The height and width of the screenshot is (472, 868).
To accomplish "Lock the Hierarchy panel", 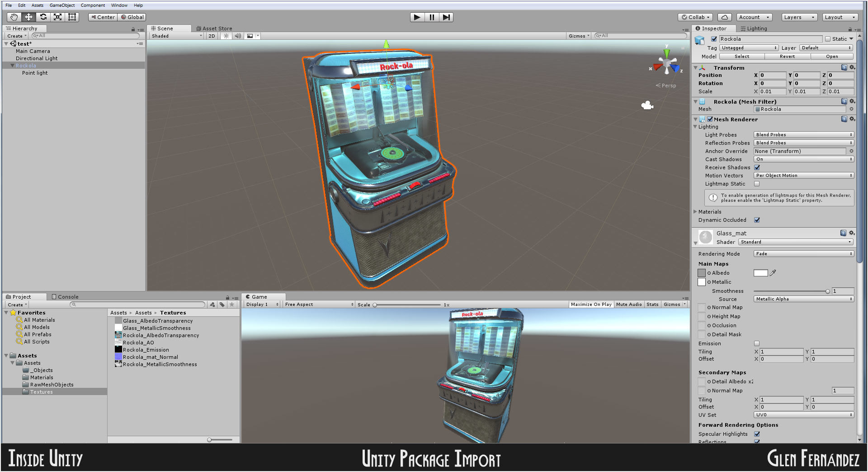I will tap(133, 29).
